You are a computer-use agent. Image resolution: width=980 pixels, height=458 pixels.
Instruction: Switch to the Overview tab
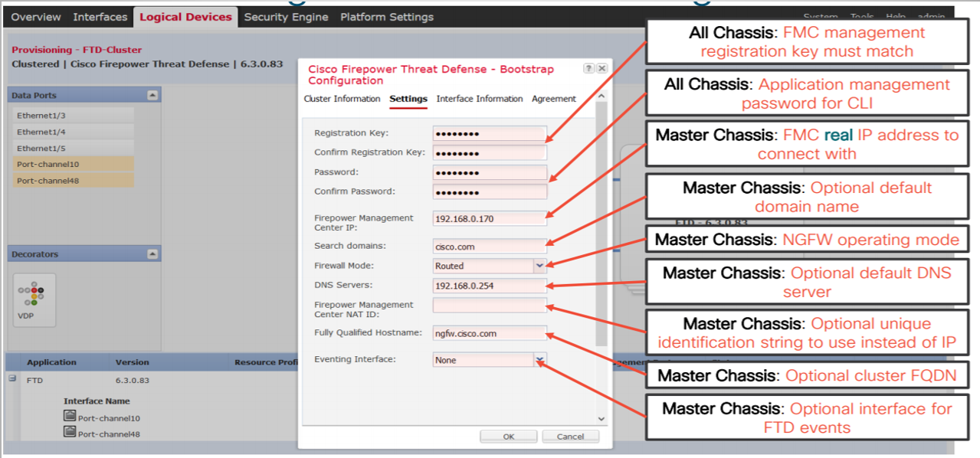(x=36, y=17)
